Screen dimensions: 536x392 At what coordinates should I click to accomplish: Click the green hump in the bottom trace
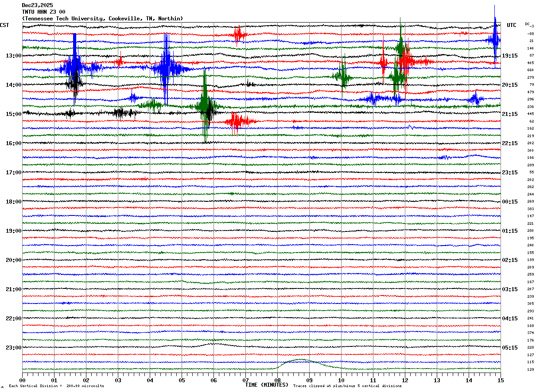[x=301, y=360]
